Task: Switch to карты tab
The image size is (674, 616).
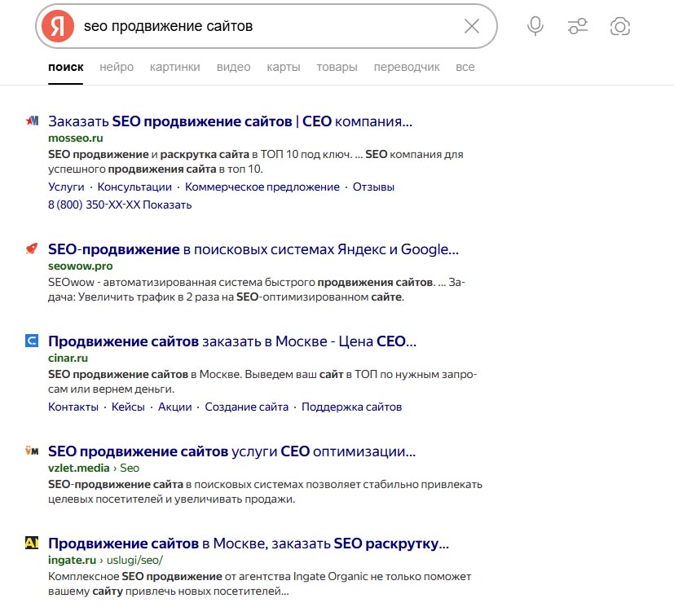Action: pos(284,67)
